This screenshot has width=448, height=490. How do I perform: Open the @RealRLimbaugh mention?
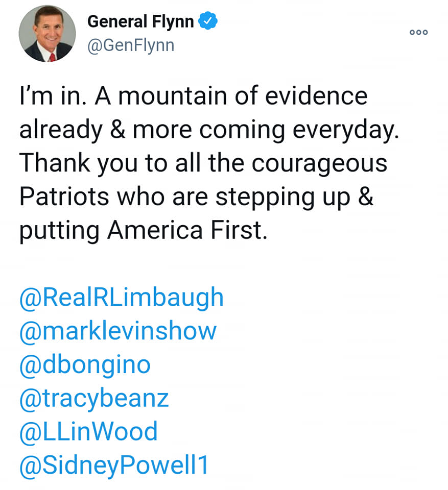click(x=122, y=298)
